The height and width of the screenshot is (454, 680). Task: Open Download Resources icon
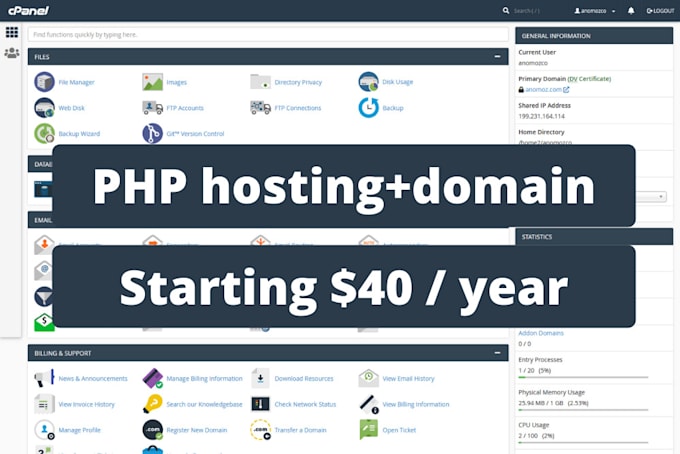(260, 378)
